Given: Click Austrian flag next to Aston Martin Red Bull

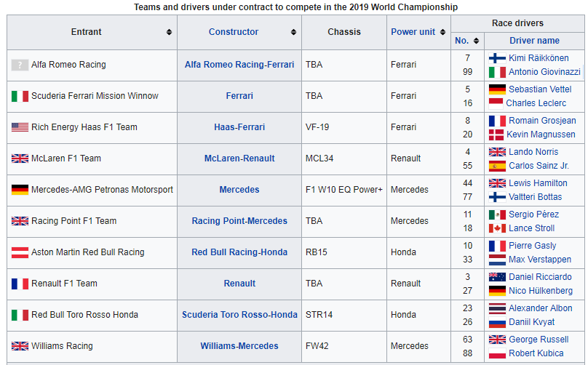Looking at the screenshot, I should [20, 252].
